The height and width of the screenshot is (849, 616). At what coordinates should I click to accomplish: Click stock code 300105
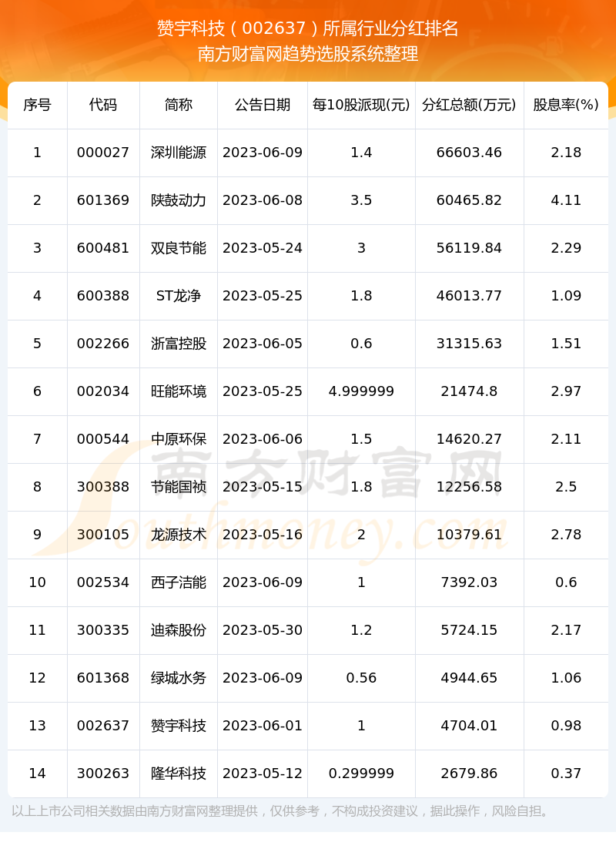coord(103,535)
